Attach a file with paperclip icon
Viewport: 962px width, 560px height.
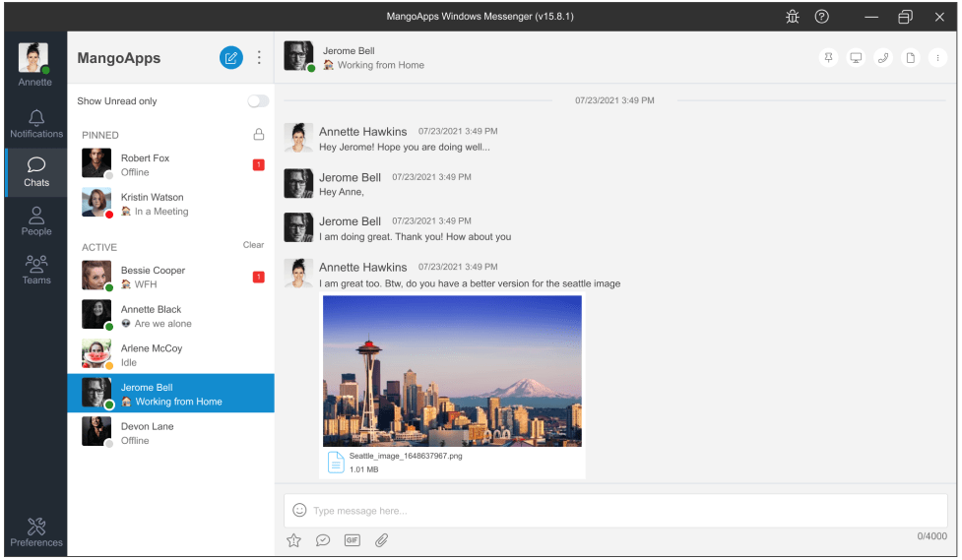point(382,540)
